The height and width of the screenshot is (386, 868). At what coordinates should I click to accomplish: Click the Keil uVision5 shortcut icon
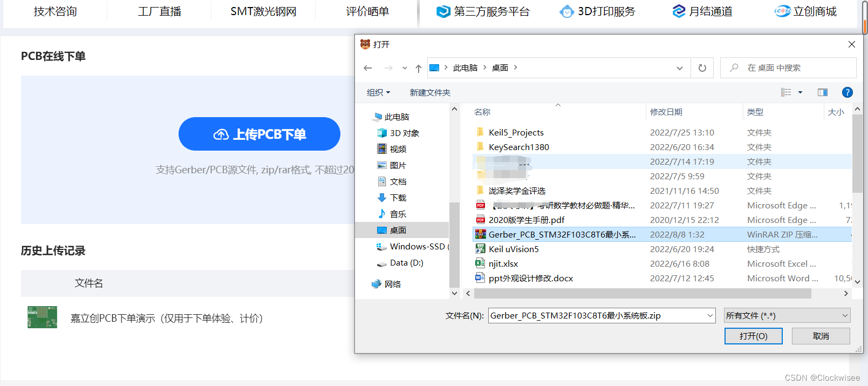[480, 249]
